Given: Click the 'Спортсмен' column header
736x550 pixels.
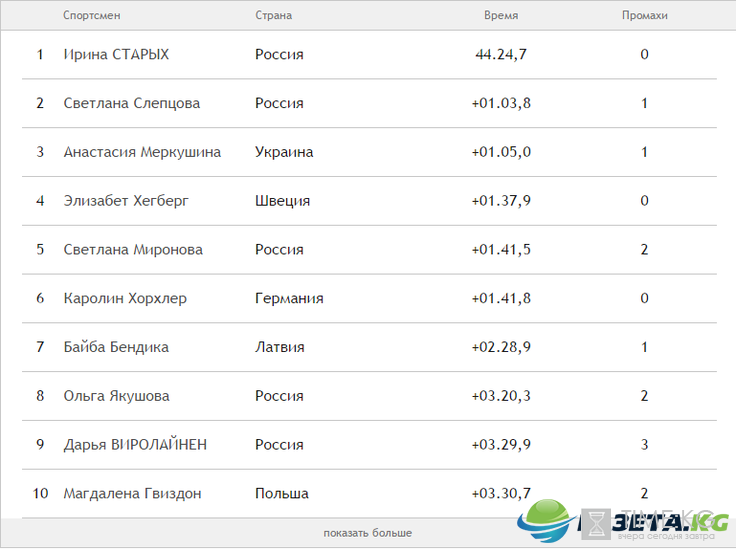Looking at the screenshot, I should click(92, 15).
